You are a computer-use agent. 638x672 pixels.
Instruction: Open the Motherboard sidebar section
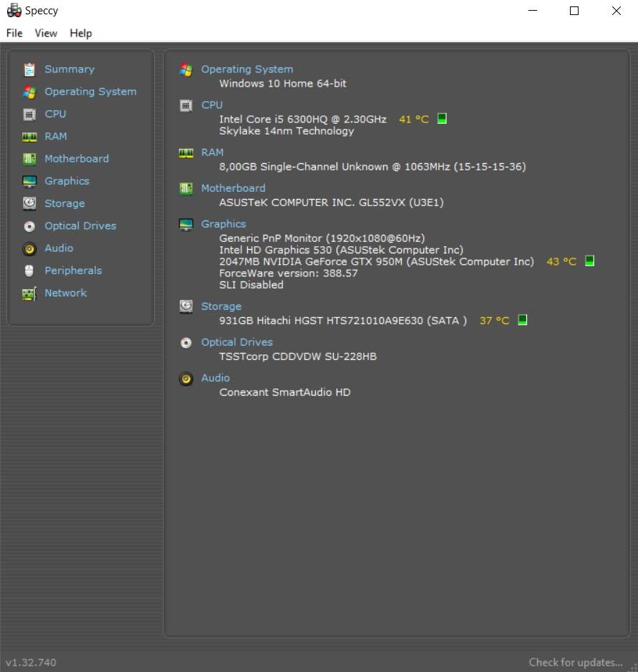pos(77,159)
